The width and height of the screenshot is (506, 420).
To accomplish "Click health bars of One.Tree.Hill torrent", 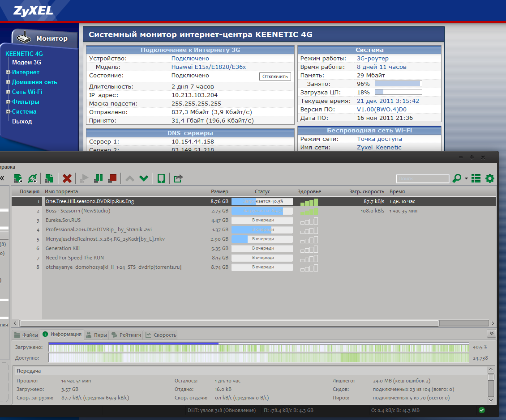I will [x=309, y=202].
